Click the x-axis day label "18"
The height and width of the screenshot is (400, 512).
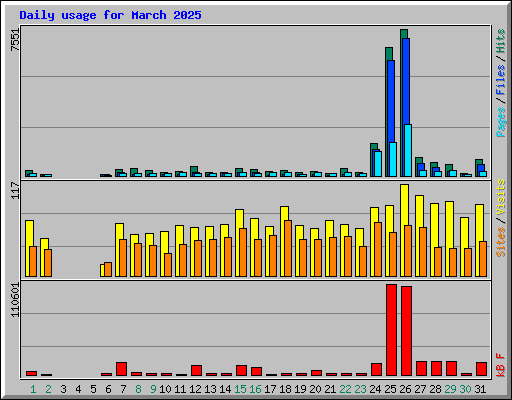pyautogui.click(x=285, y=389)
